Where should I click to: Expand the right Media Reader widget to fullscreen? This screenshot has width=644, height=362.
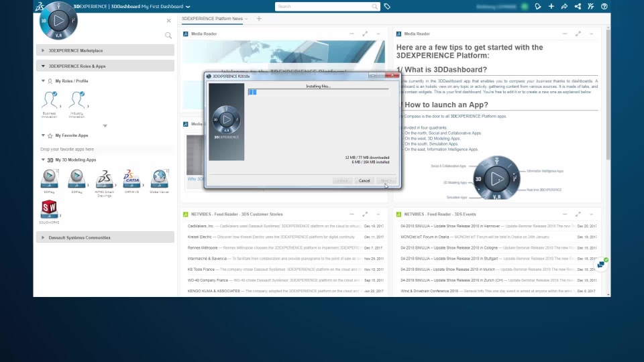pyautogui.click(x=578, y=34)
